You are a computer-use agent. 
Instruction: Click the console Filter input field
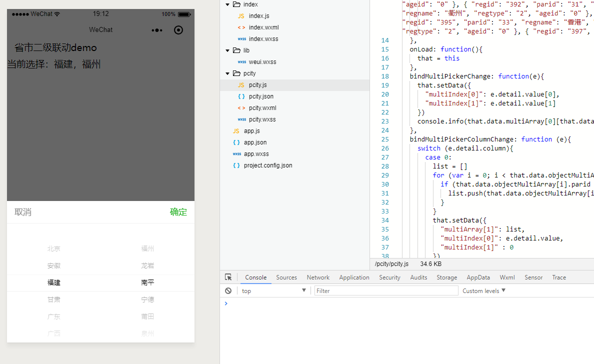tap(386, 290)
